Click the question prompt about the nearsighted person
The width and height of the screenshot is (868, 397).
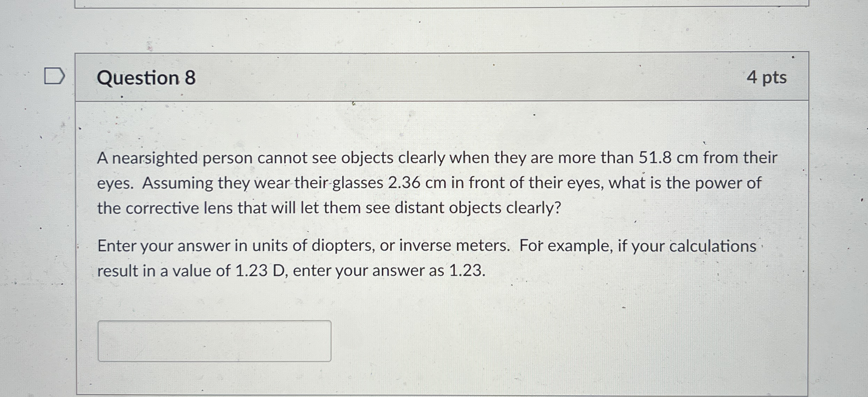pyautogui.click(x=403, y=182)
